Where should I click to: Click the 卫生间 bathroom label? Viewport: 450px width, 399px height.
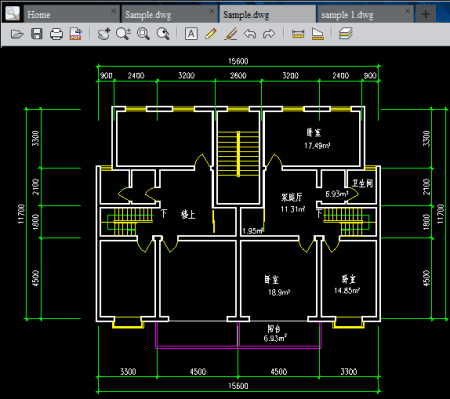coord(362,183)
